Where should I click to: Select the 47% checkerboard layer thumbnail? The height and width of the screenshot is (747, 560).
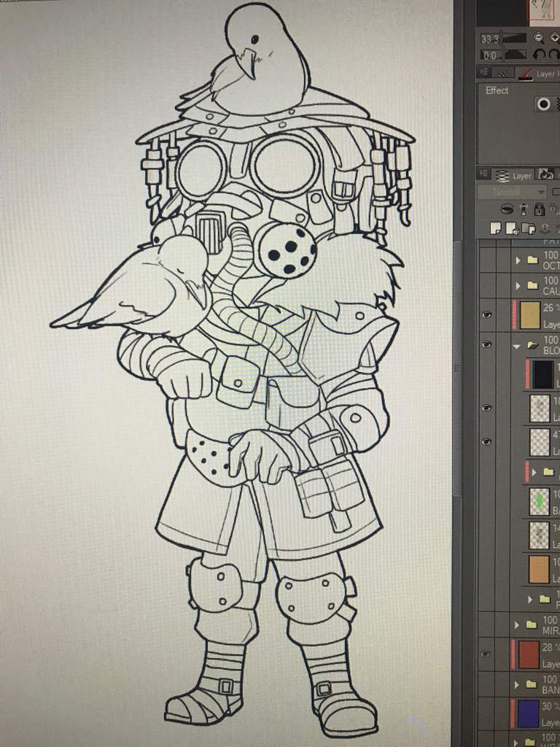[x=540, y=441]
